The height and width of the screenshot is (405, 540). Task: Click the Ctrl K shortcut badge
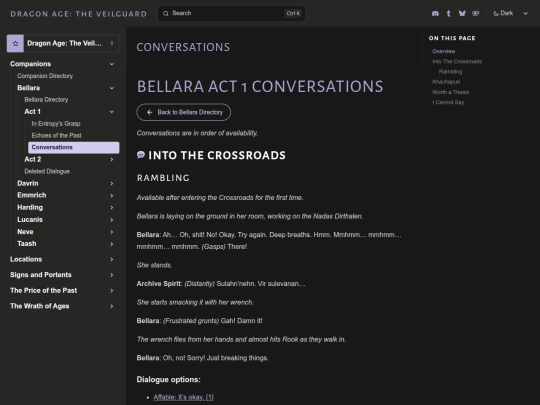click(293, 13)
